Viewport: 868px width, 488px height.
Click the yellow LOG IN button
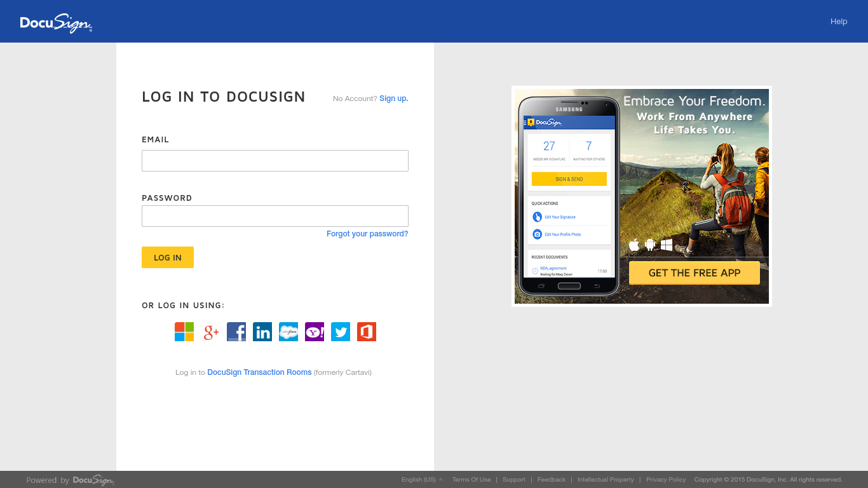pyautogui.click(x=168, y=257)
